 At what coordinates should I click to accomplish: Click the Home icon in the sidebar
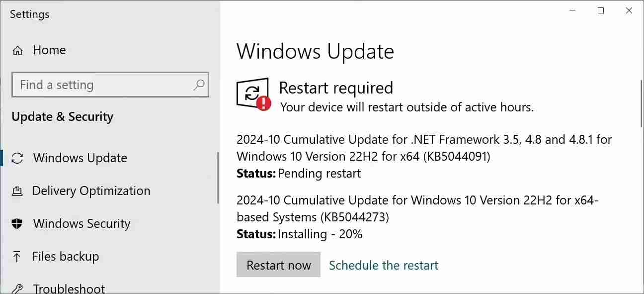18,50
